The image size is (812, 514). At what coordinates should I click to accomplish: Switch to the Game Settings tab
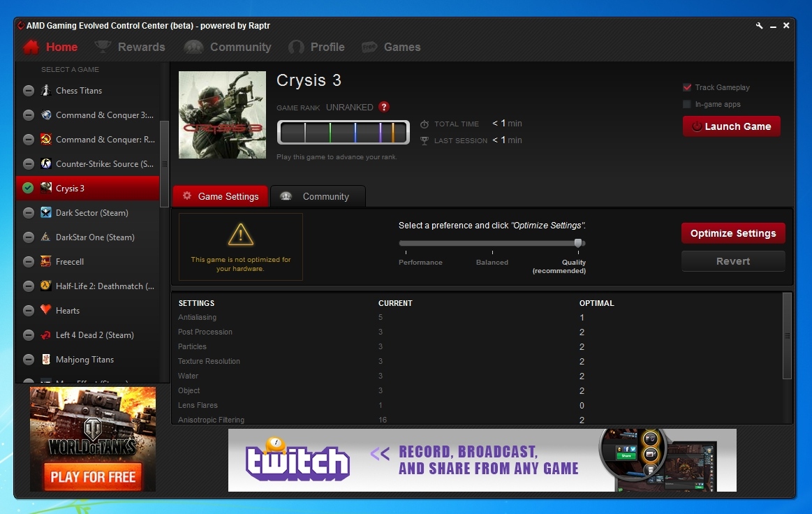click(221, 196)
